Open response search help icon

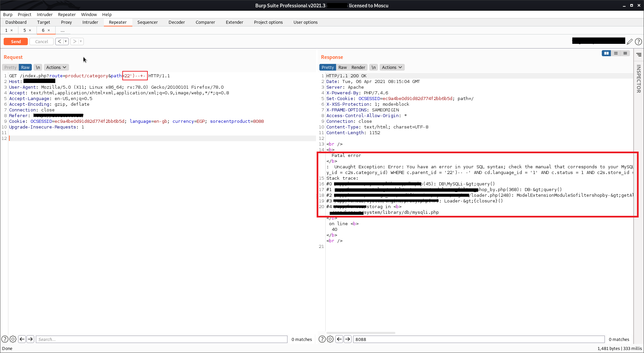click(322, 339)
